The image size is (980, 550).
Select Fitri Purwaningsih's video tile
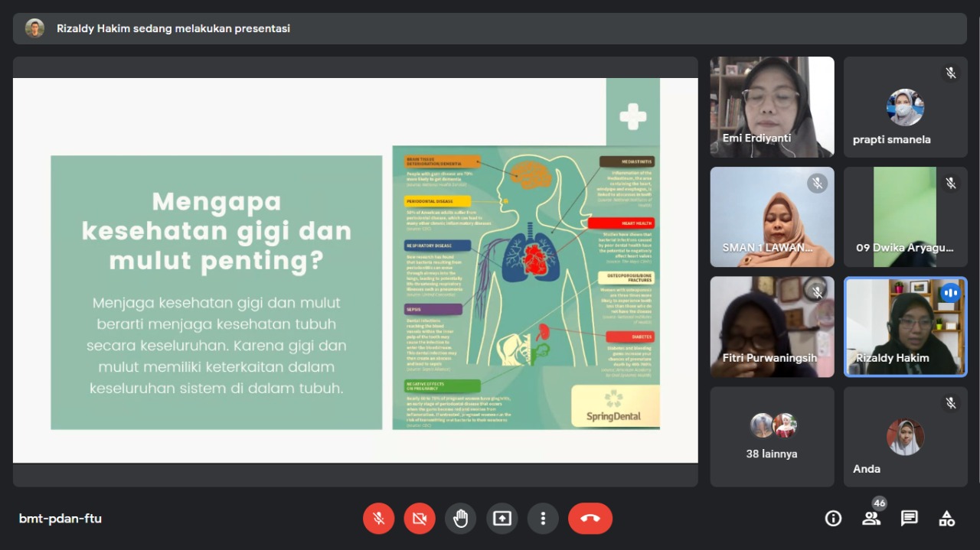click(772, 327)
